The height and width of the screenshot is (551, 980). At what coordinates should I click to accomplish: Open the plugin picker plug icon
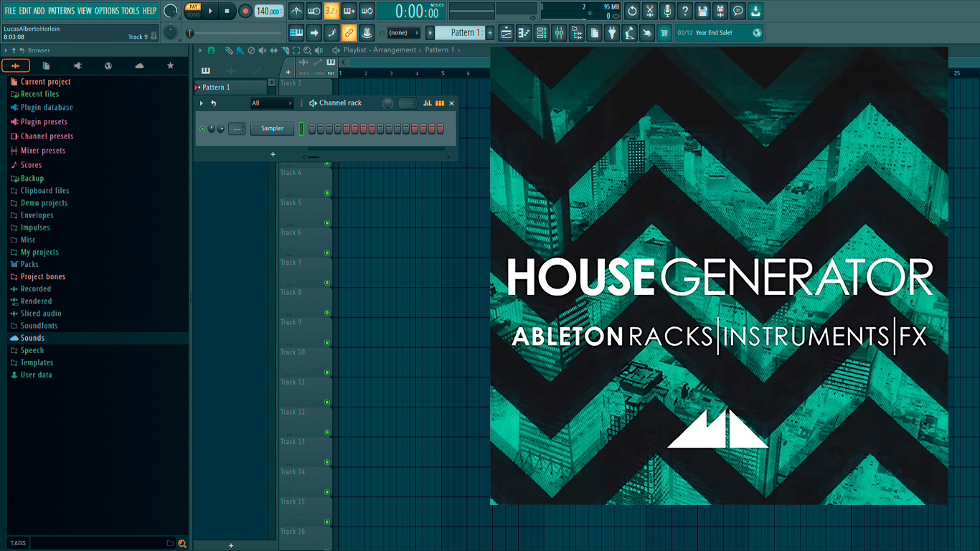point(612,32)
